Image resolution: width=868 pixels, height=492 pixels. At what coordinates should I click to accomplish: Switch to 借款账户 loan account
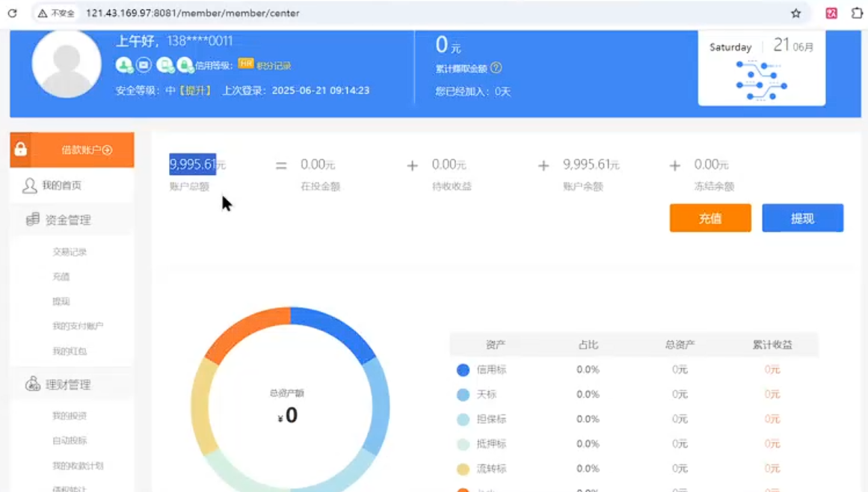87,150
